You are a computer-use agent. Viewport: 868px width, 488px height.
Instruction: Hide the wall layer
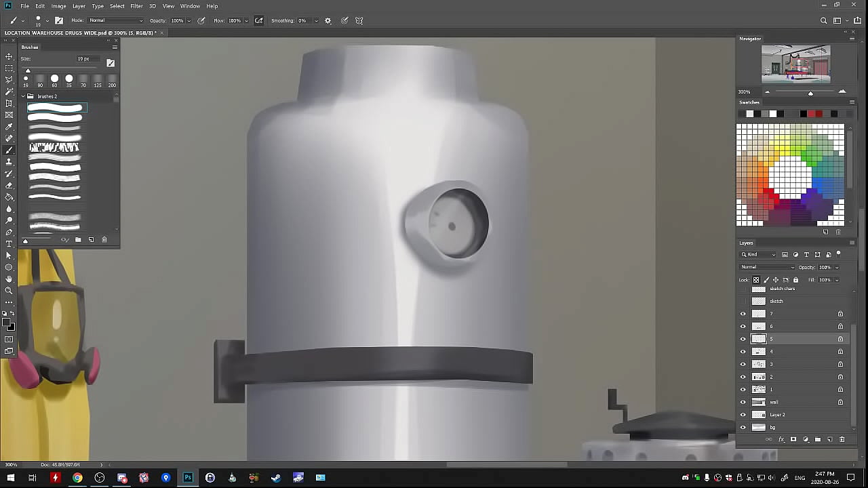[743, 402]
